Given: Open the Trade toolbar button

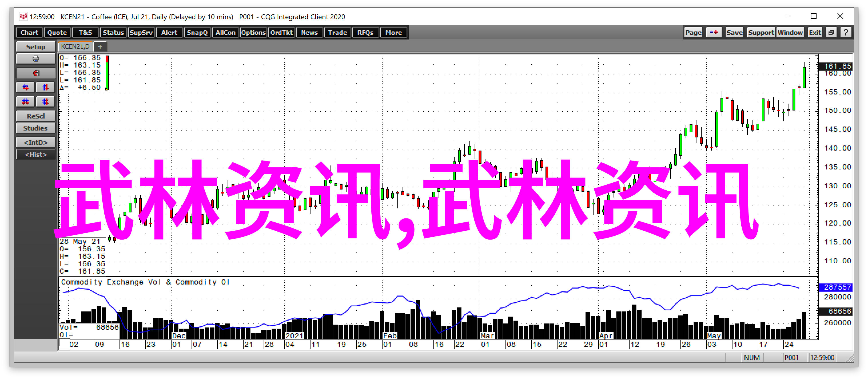Looking at the screenshot, I should coord(338,33).
